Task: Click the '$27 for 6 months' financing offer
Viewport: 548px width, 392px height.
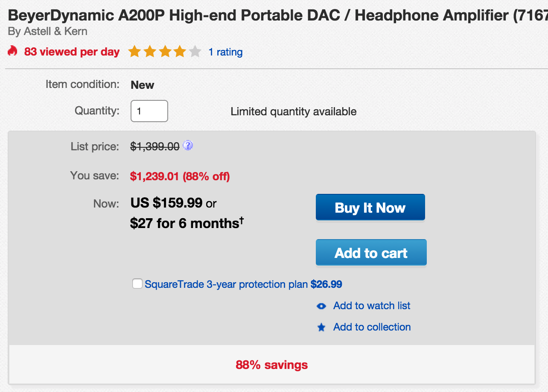Action: (x=184, y=223)
